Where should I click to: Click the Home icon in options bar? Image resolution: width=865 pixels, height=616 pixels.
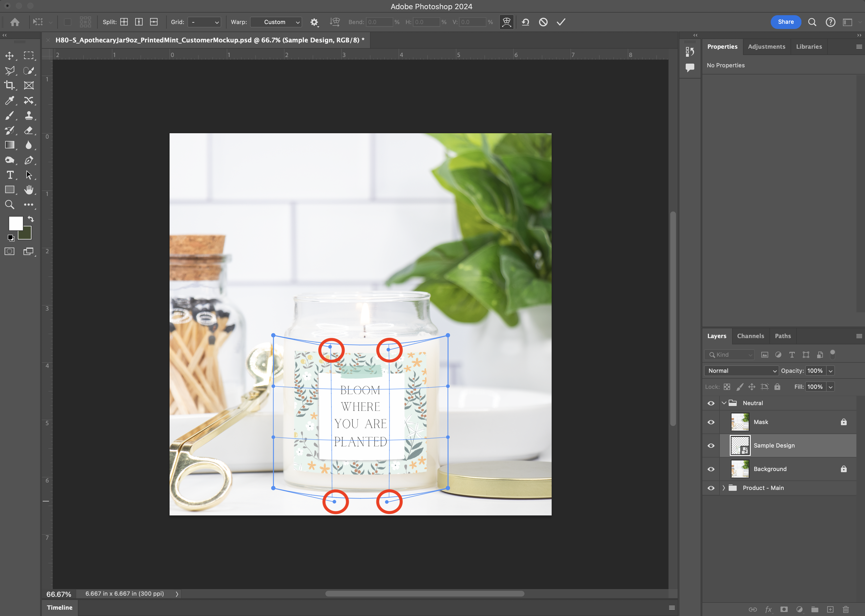click(15, 22)
